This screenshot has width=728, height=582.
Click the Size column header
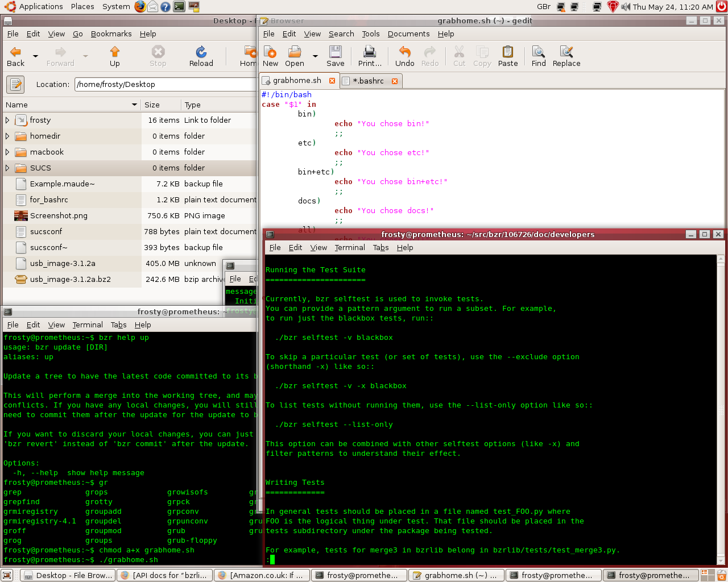152,105
